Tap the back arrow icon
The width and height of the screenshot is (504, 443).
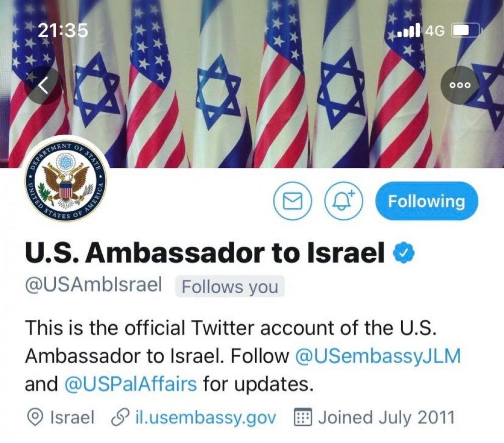click(x=44, y=85)
